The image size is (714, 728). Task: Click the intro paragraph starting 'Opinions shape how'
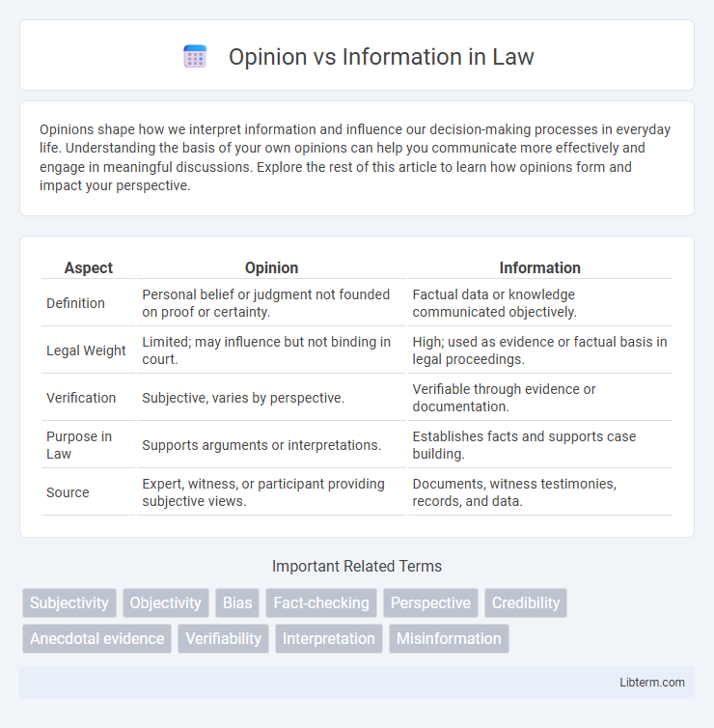(x=355, y=157)
